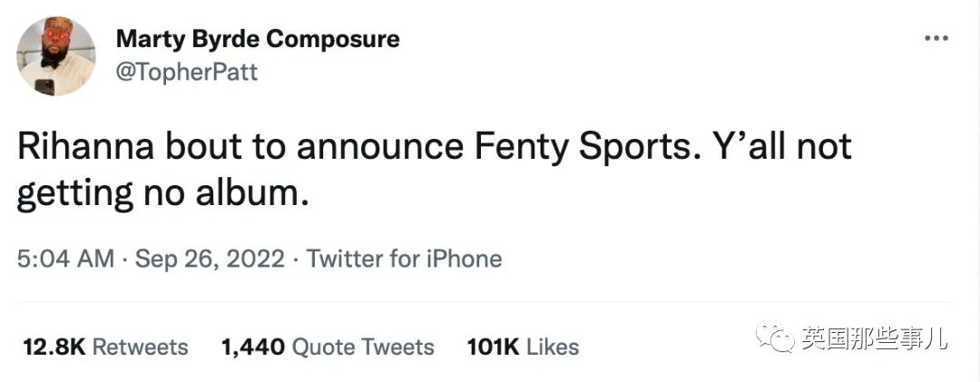Open the tweet's more options ellipsis

(x=936, y=39)
